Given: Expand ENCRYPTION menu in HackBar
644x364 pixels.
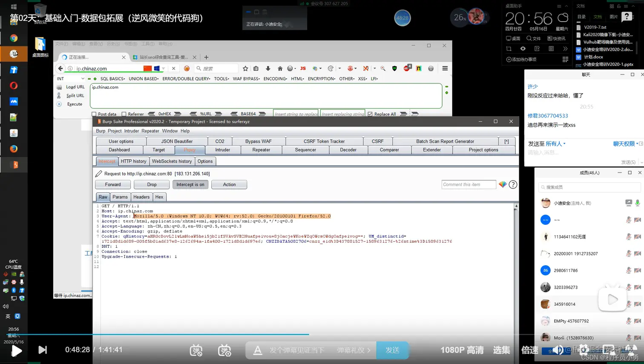Looking at the screenshot, I should coord(322,79).
